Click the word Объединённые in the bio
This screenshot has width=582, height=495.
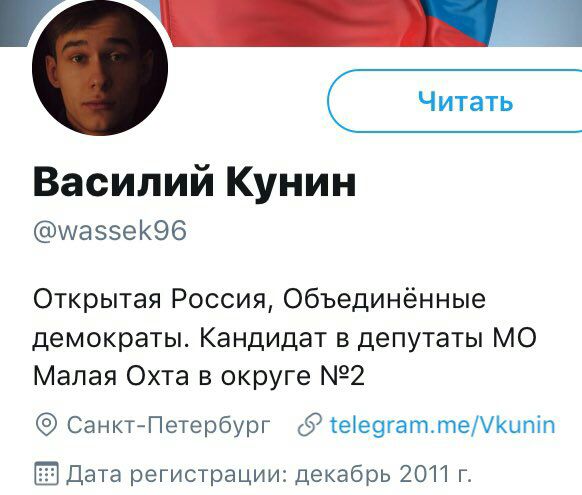(x=384, y=298)
